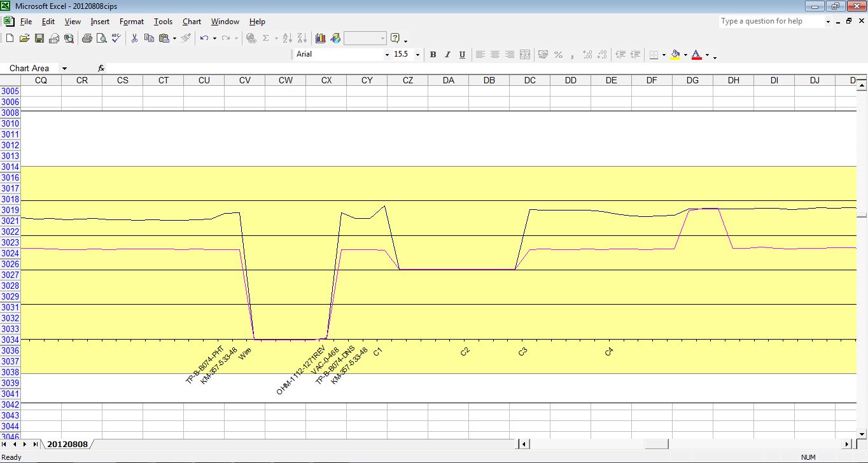Open the Format menu

coord(132,22)
